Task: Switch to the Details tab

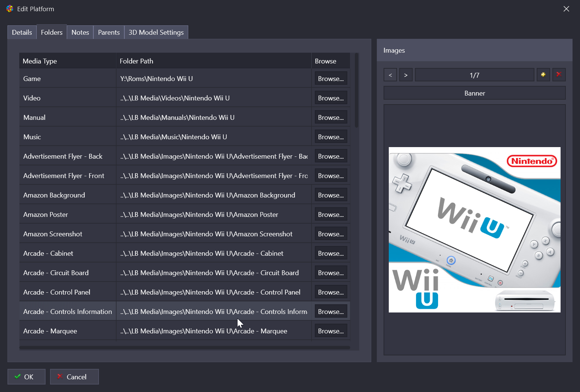Action: point(22,32)
